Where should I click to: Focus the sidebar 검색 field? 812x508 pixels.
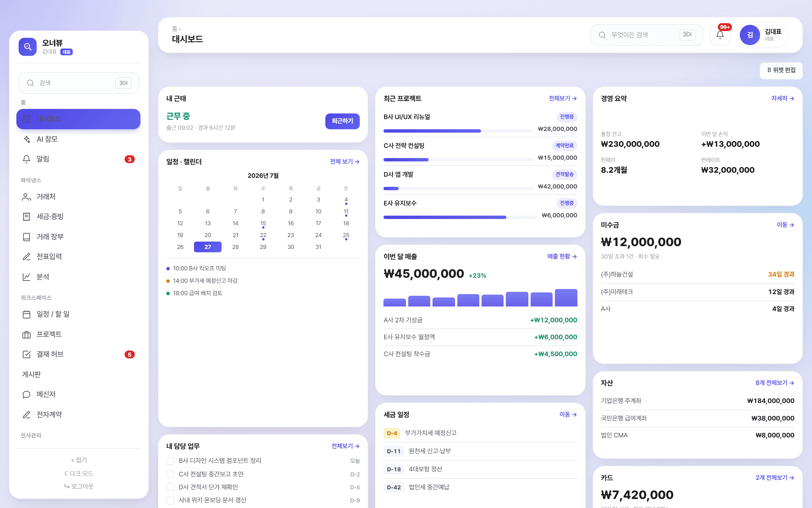(x=79, y=83)
